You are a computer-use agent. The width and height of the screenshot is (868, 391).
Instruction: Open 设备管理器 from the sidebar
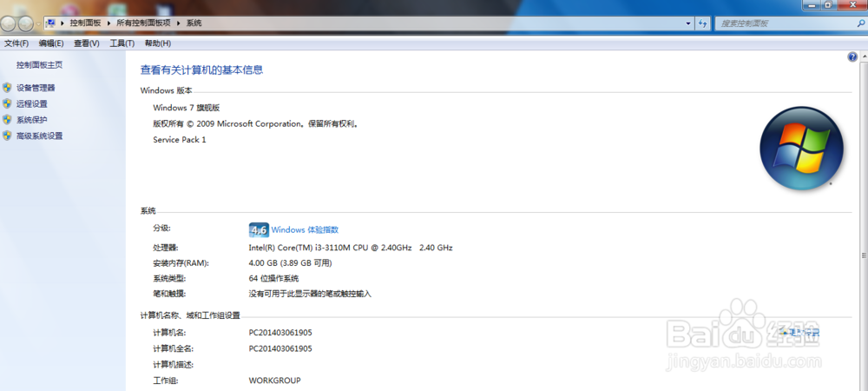36,88
